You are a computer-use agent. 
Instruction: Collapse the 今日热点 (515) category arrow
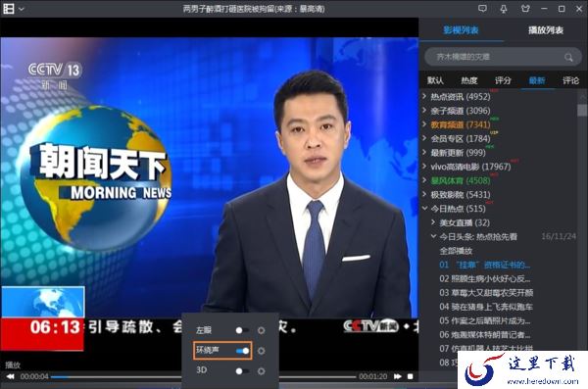[424, 208]
